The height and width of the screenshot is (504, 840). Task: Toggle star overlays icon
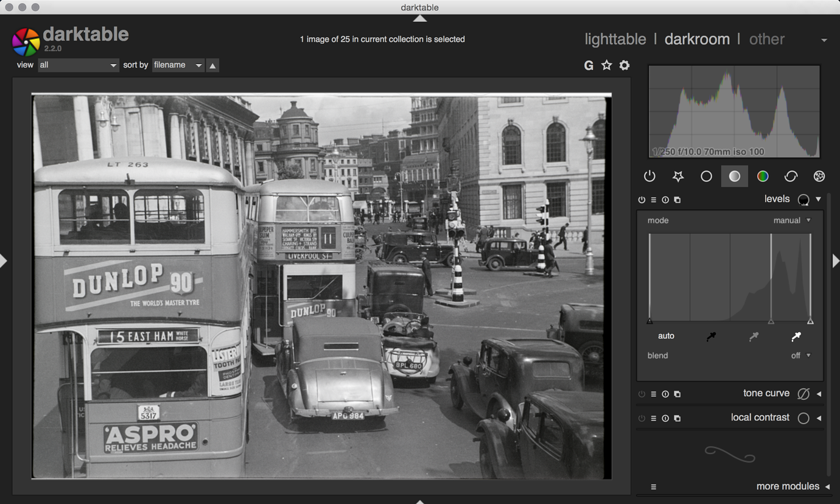tap(607, 65)
